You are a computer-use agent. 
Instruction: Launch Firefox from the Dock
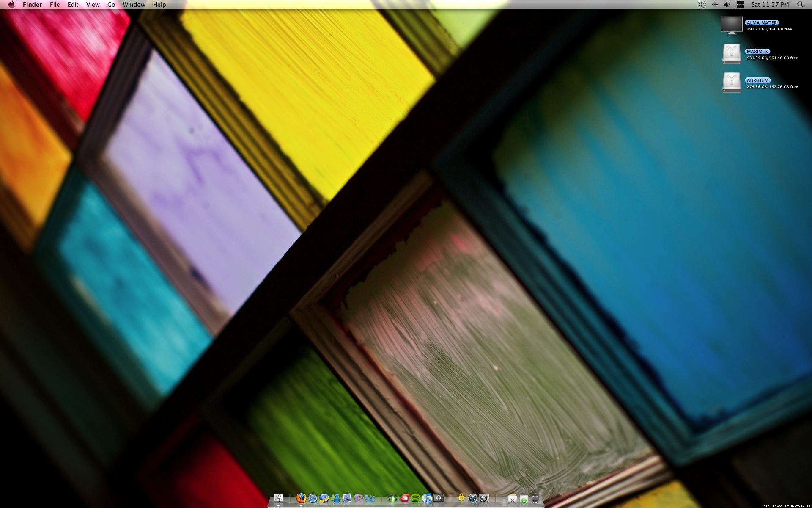point(301,498)
